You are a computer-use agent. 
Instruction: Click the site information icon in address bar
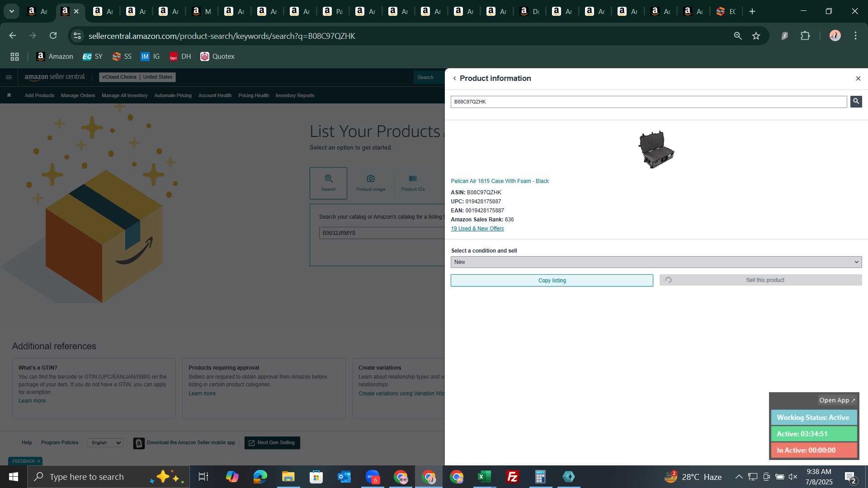(x=77, y=36)
